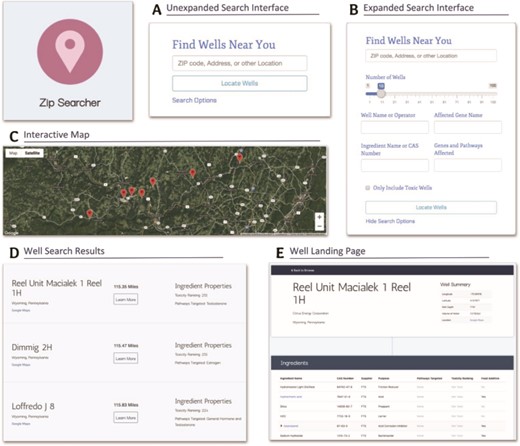Open Google Maps link in Well Summary table
The width and height of the screenshot is (520, 446).
[477, 320]
